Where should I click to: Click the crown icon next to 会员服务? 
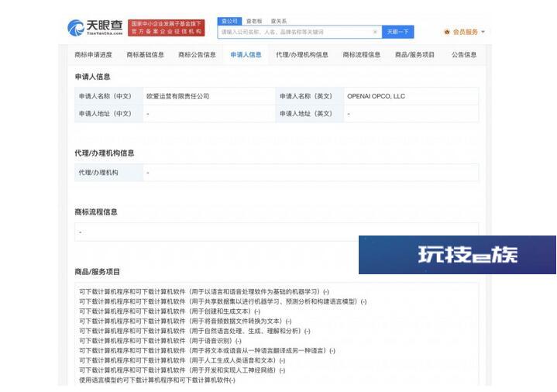447,32
